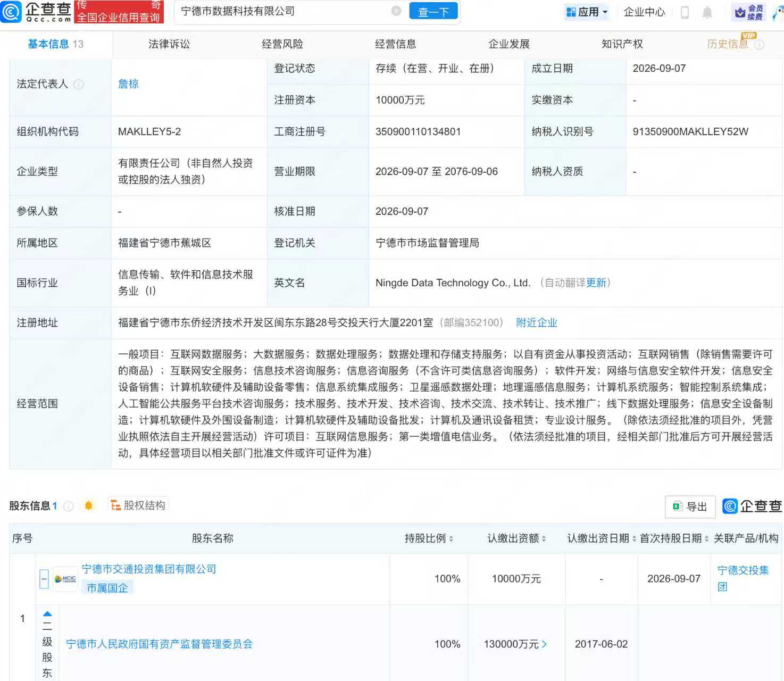Screen dimensions: 784x681
Task: Export shareholder data with 导出 button
Action: coord(690,506)
